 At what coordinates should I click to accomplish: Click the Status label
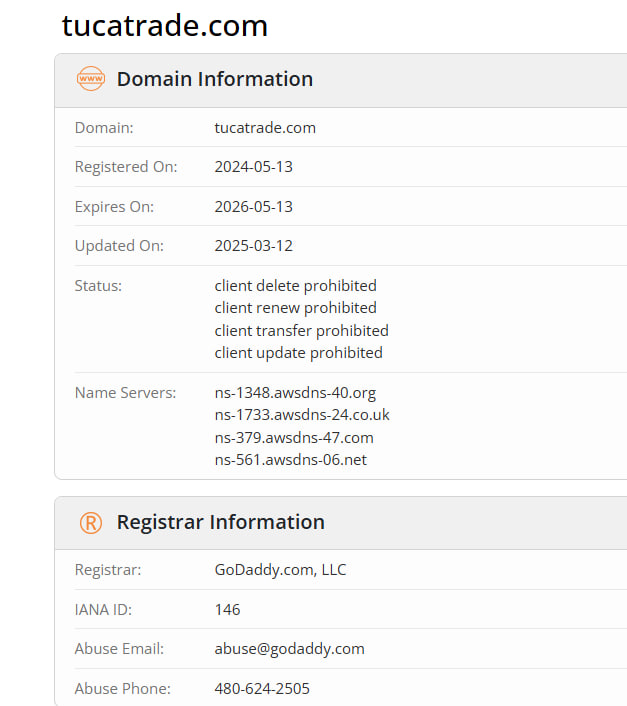click(98, 286)
